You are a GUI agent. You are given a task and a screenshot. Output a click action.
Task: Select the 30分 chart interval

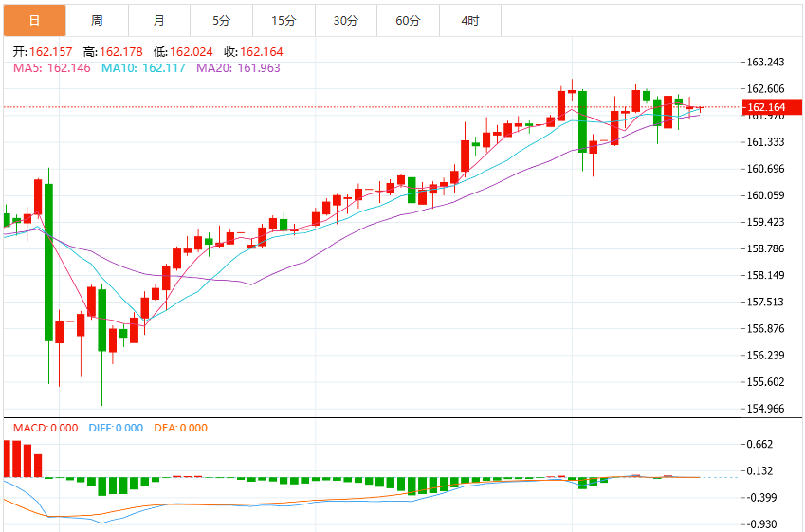pyautogui.click(x=345, y=21)
